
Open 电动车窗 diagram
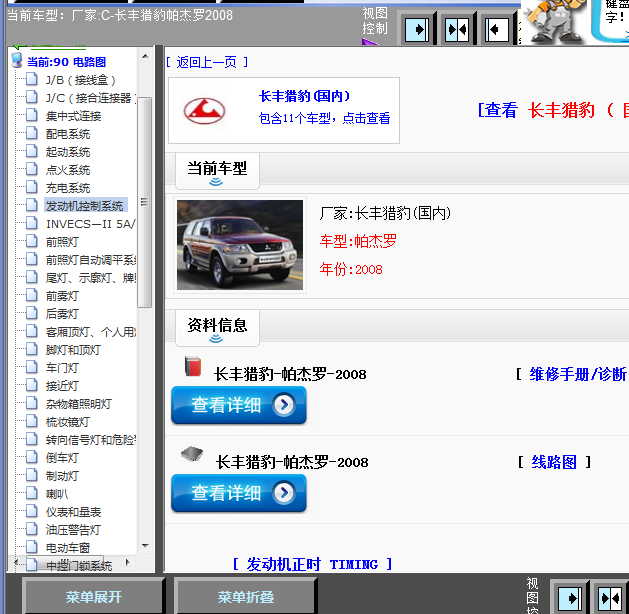67,548
